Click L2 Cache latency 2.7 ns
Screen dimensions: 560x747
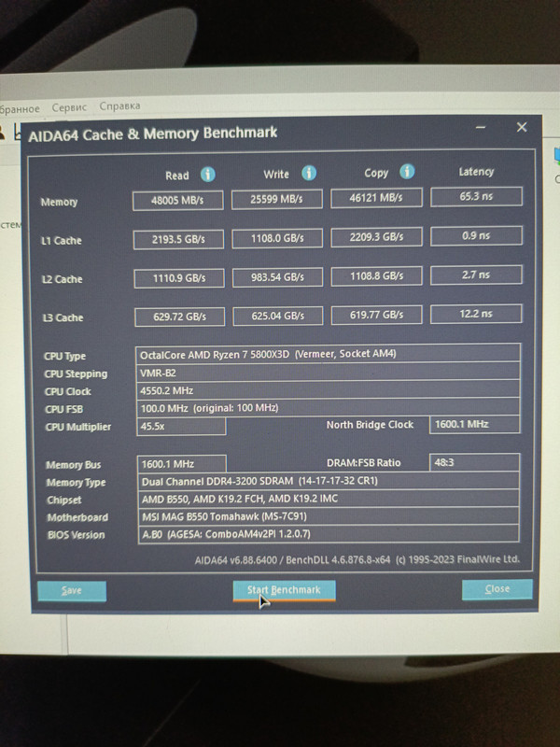click(476, 275)
